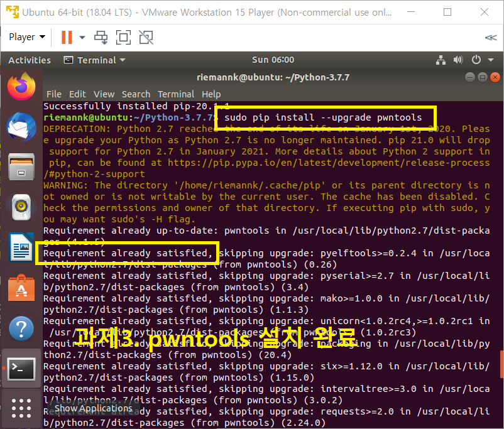Show Applications grid in the dock
This screenshot has width=504, height=429.
(21, 408)
